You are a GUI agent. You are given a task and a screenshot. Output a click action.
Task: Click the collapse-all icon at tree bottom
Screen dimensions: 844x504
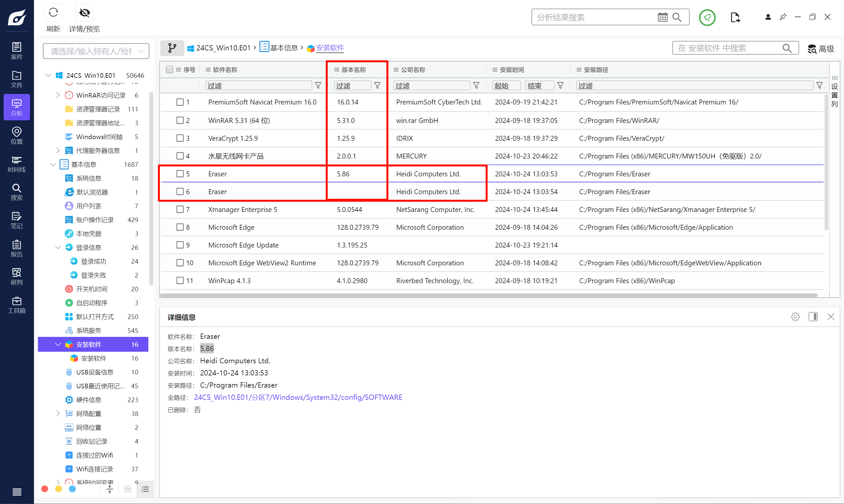(110, 489)
